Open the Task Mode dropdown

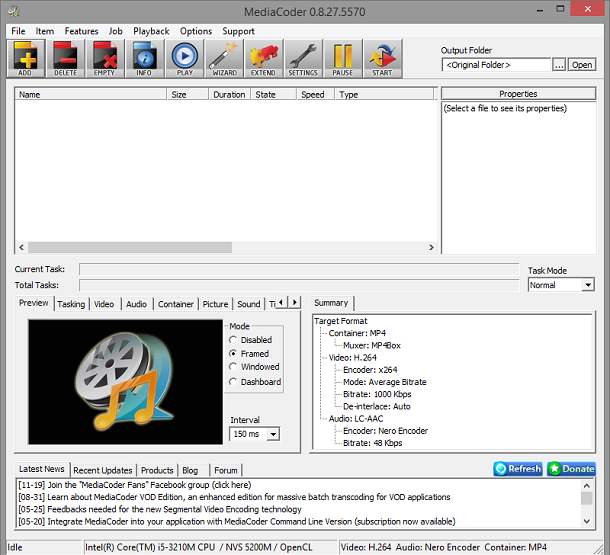588,285
